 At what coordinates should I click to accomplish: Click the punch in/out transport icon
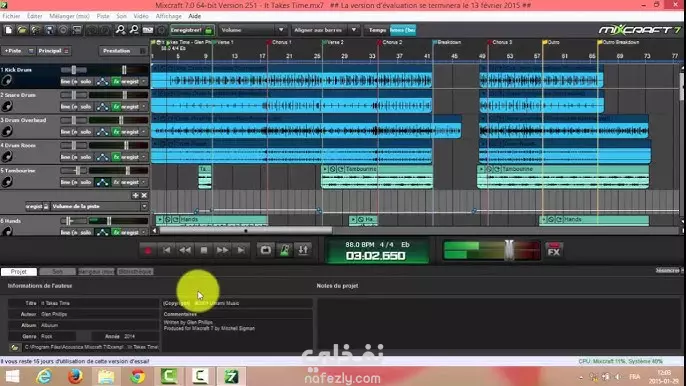tap(303, 250)
